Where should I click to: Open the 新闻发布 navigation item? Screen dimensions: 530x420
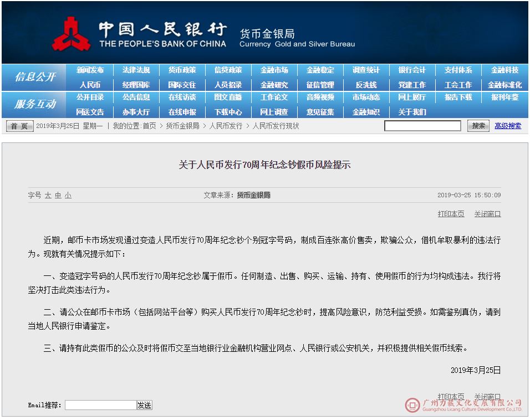point(90,70)
